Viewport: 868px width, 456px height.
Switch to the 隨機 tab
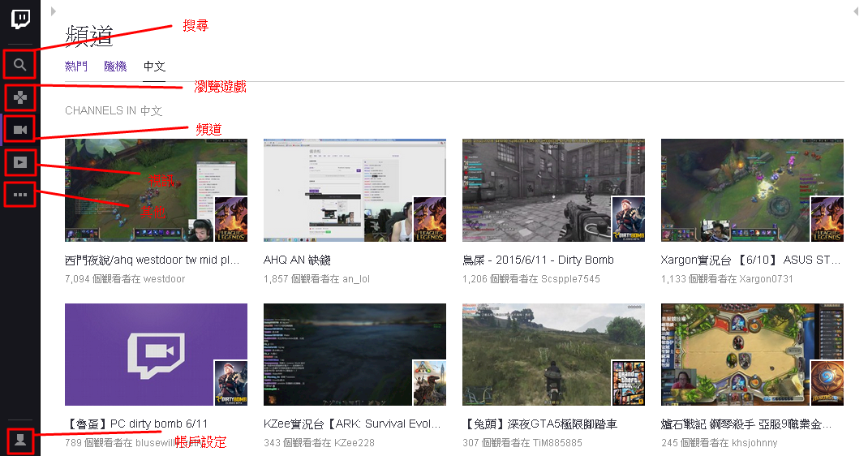coord(115,67)
